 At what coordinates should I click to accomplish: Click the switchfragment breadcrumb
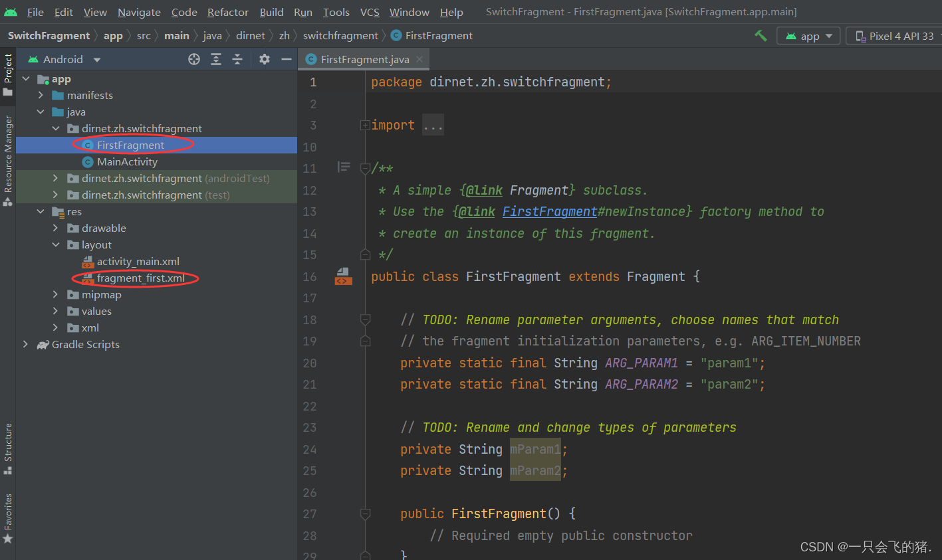[340, 36]
